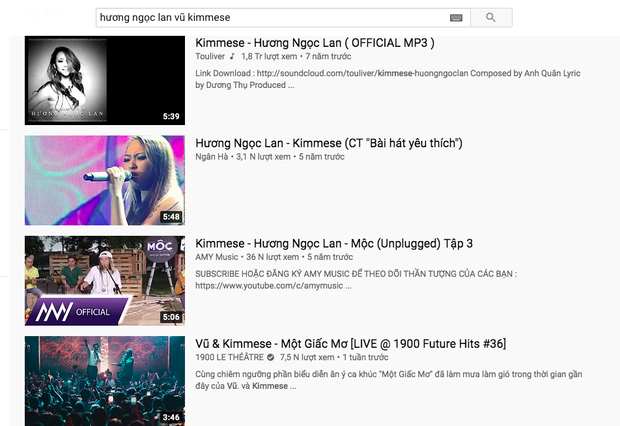This screenshot has width=620, height=426.
Task: Open title 'Kimmese - Hương Ngọc Lan ( OFFICIAL MP3 )'
Action: click(315, 43)
